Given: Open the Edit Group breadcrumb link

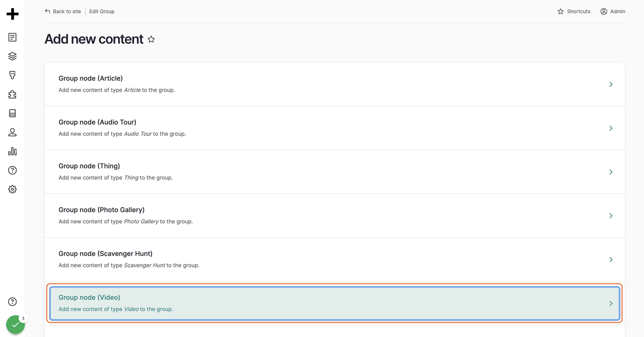Looking at the screenshot, I should click(x=102, y=11).
